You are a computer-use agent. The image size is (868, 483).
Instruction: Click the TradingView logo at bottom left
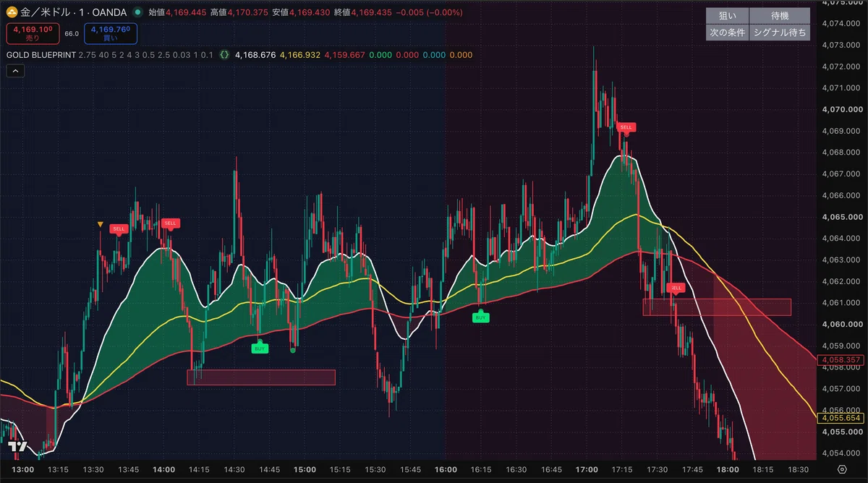point(18,447)
